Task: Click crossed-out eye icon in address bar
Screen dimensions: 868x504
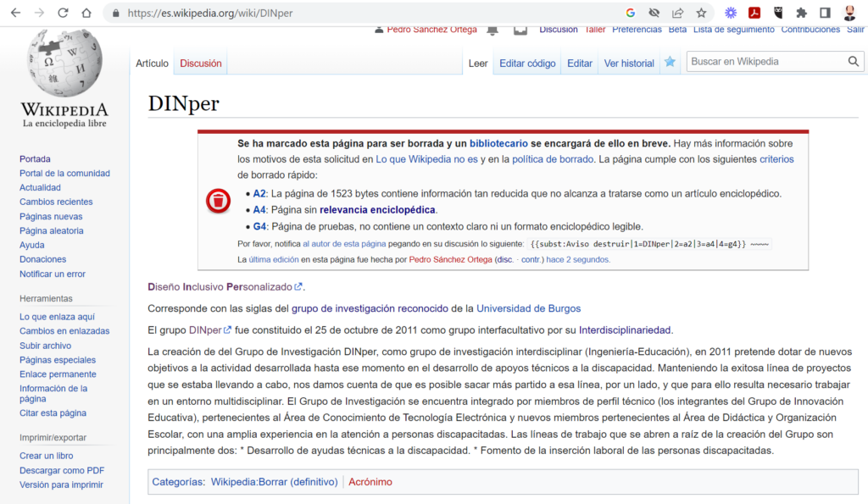Action: tap(654, 13)
